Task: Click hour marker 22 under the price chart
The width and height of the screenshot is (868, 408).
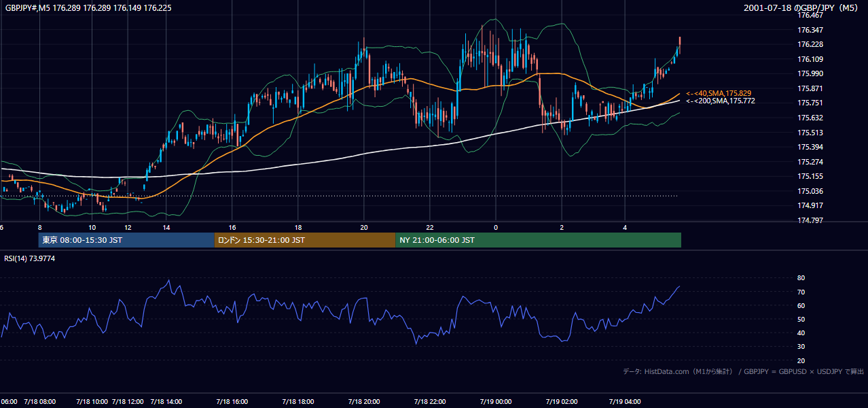Action: tap(430, 228)
